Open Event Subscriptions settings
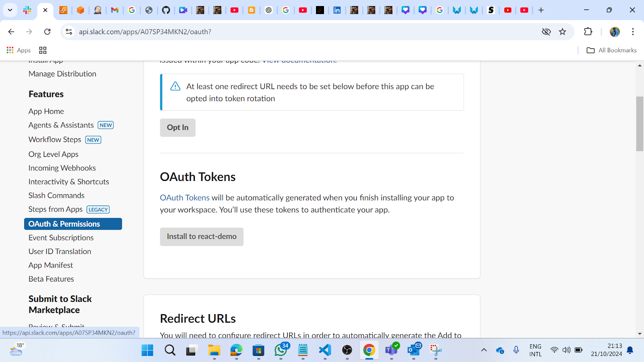The width and height of the screenshot is (644, 362). point(61,238)
